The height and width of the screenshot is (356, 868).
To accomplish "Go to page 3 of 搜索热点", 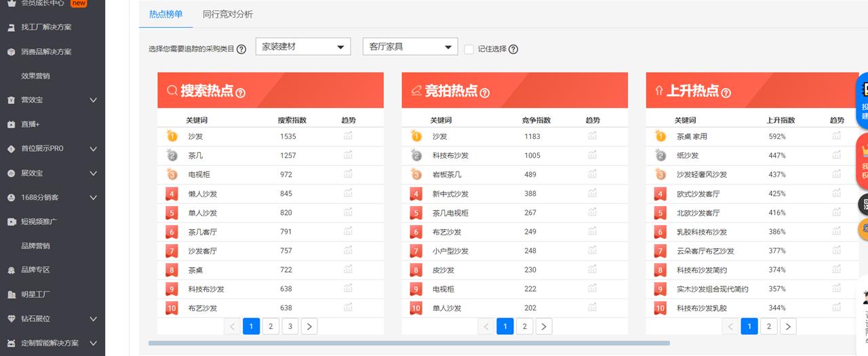I will [x=290, y=326].
